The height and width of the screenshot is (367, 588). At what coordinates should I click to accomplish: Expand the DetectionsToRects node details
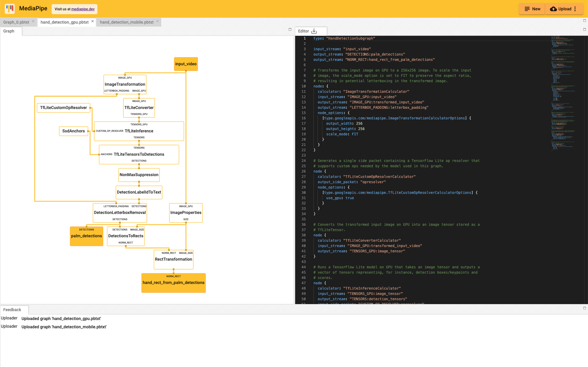tap(126, 236)
